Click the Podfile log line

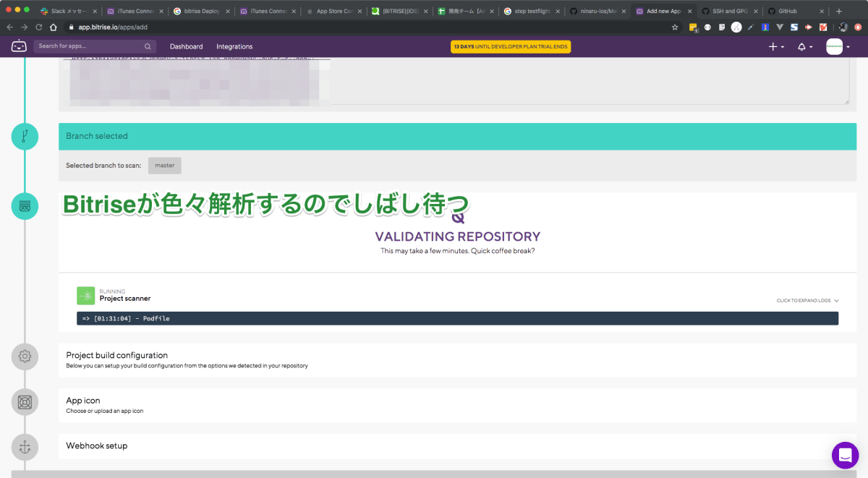(x=457, y=318)
